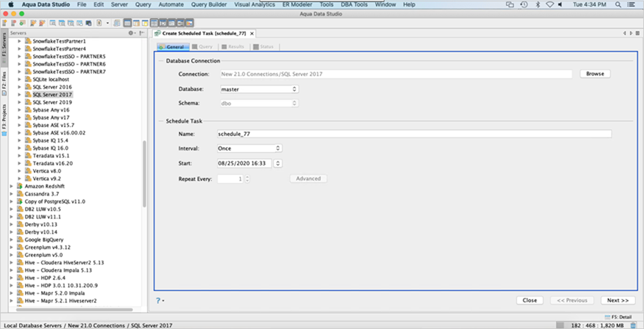Select Hive - HDP 2.6.4 in the tree

tap(45, 278)
